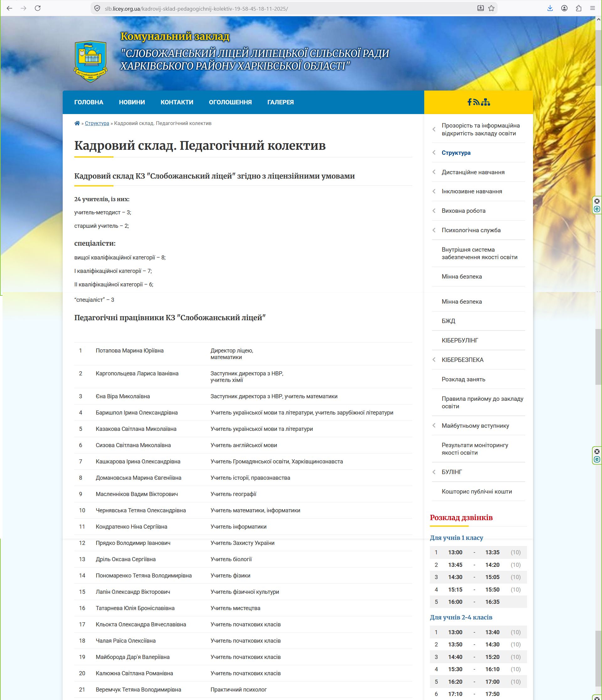Viewport: 602px width, 700px height.
Task: Save page to Pocket icon in address bar
Action: tap(480, 8)
